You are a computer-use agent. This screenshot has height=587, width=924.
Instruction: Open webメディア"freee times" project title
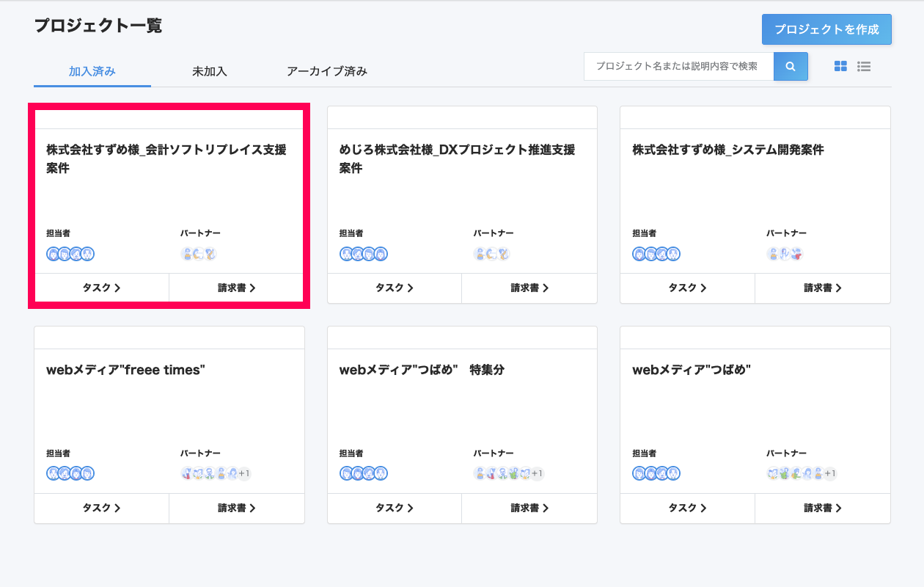(x=126, y=370)
